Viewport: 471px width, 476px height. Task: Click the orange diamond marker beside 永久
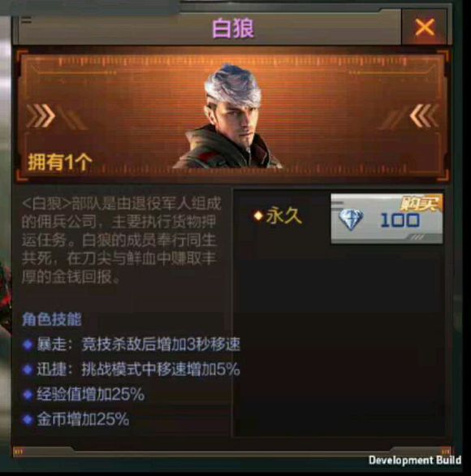[258, 216]
